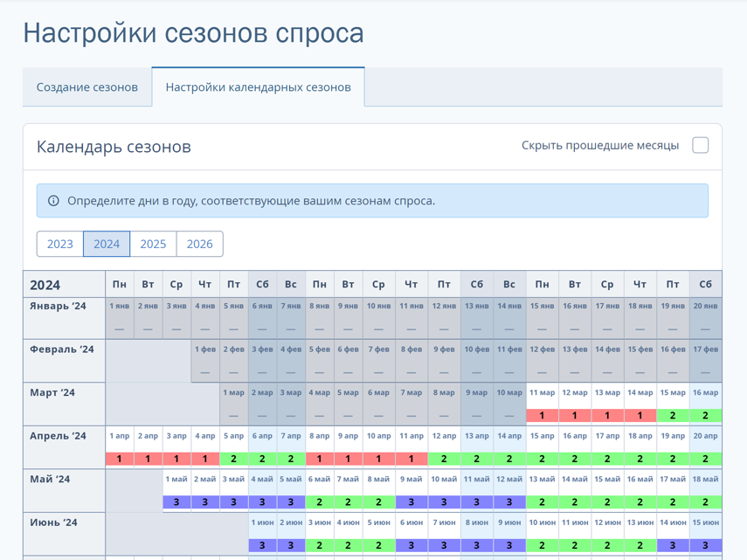Select the 10 июн day cell

click(543, 533)
